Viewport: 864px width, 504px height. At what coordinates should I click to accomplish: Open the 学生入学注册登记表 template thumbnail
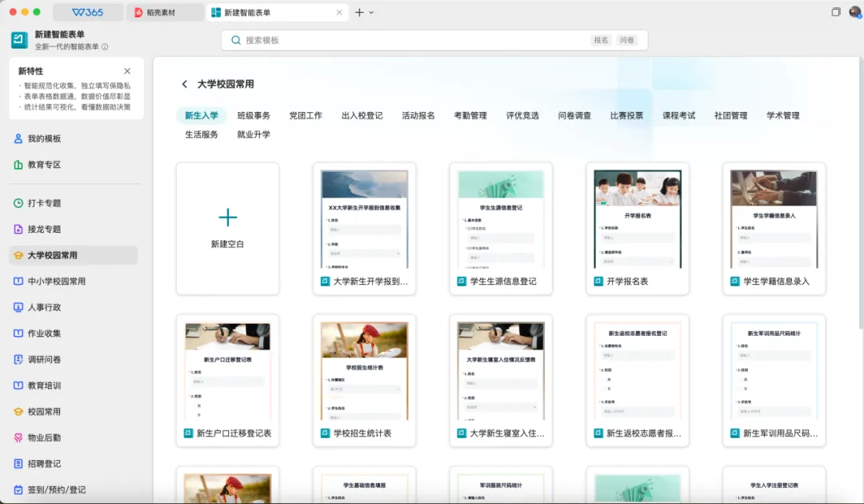774,487
